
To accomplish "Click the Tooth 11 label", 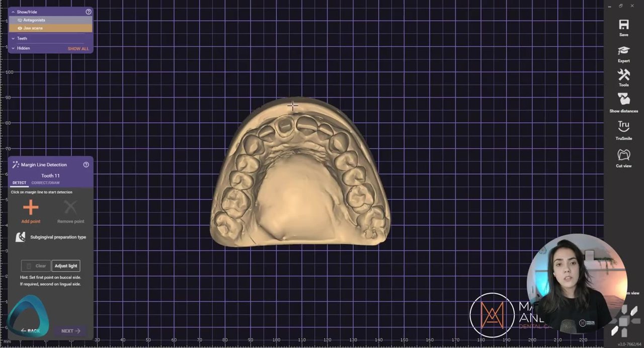I will tap(50, 176).
